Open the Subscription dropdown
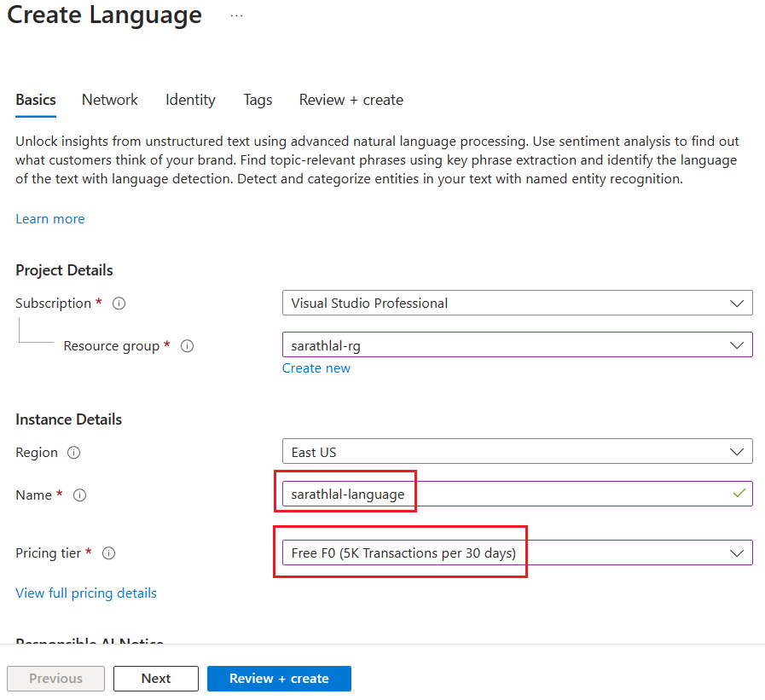Screen dimensions: 765x700 pos(739,303)
